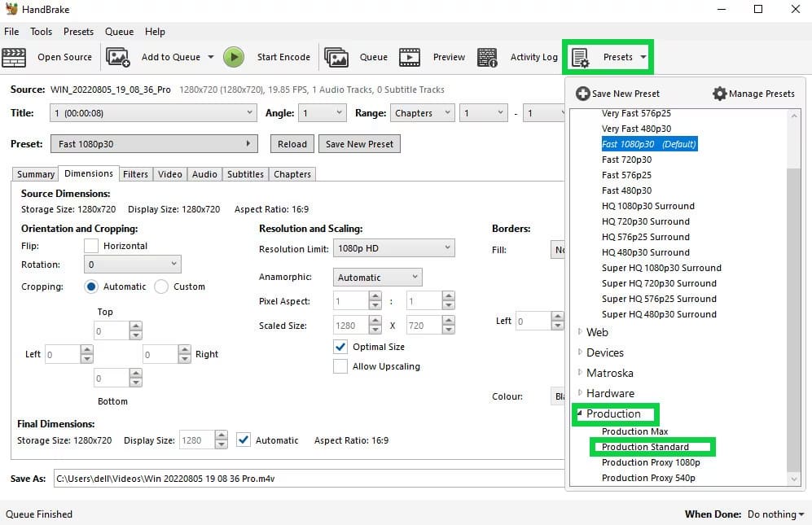The image size is (812, 525).
Task: Open Add to Queue dropdown arrow
Action: (211, 57)
